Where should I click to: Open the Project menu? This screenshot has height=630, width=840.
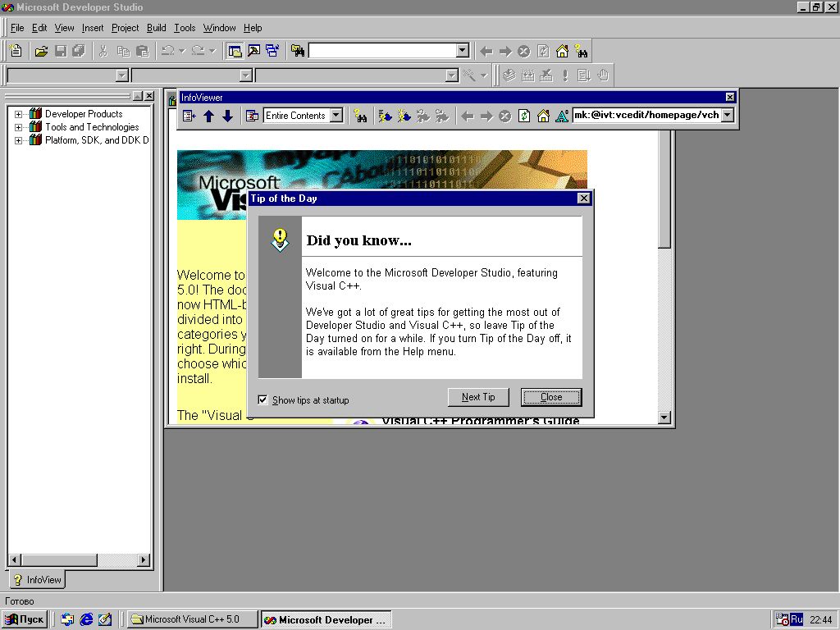(125, 28)
